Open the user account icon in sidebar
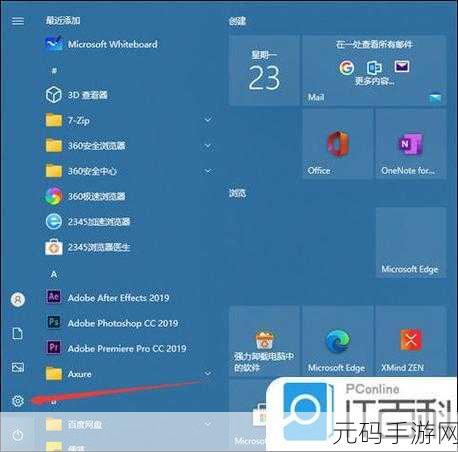Image resolution: width=458 pixels, height=452 pixels. click(x=18, y=299)
